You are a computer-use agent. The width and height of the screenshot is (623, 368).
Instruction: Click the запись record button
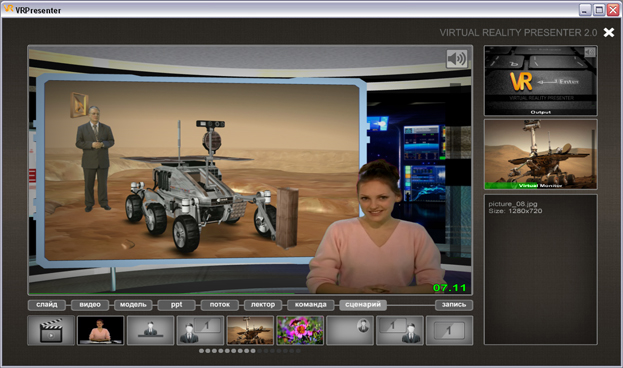point(454,305)
